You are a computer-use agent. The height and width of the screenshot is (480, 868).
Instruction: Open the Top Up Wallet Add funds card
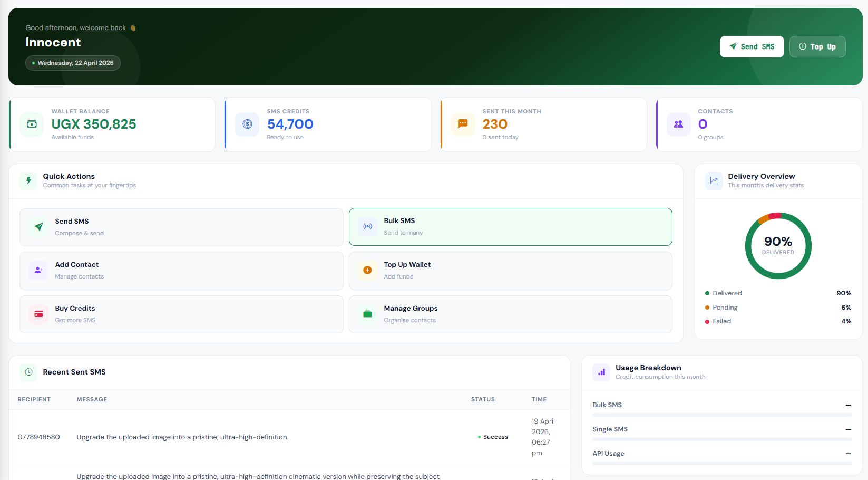point(511,271)
